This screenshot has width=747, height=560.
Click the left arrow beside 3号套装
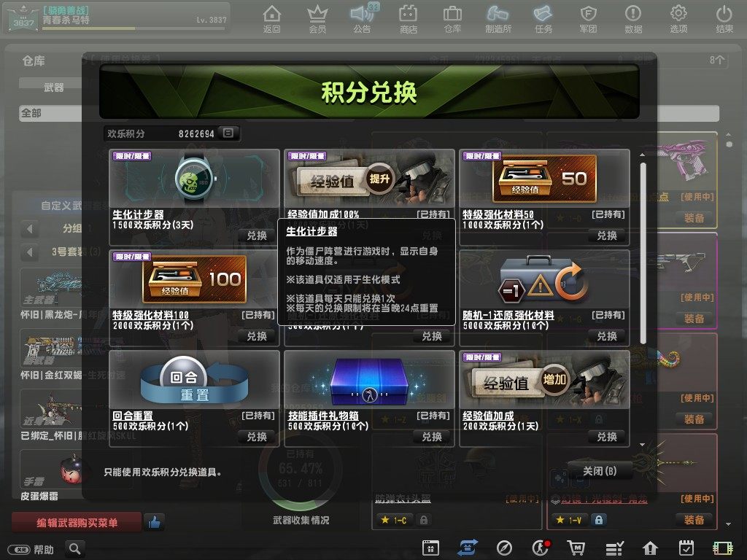tap(30, 252)
